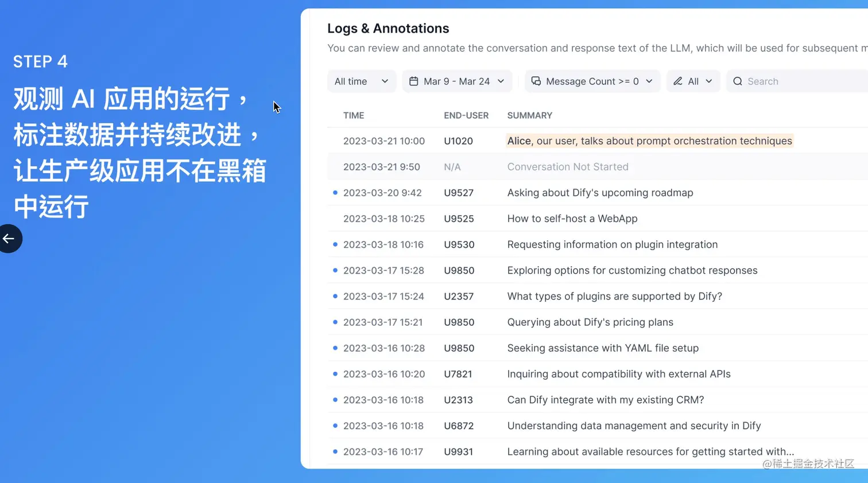Click timestamp 2023-03-18 10:16
Image resolution: width=868 pixels, height=483 pixels.
tap(383, 244)
